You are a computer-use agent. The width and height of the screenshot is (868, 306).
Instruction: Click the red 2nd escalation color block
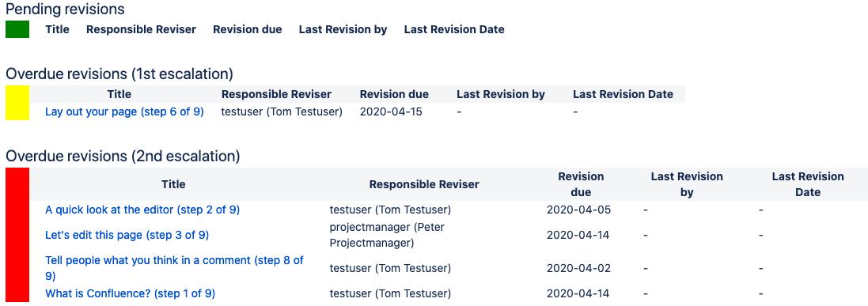pyautogui.click(x=17, y=235)
